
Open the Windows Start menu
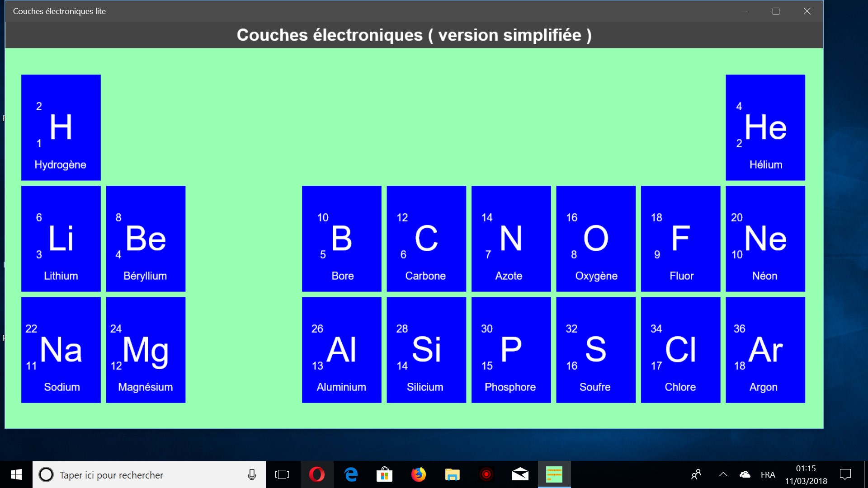(x=16, y=474)
